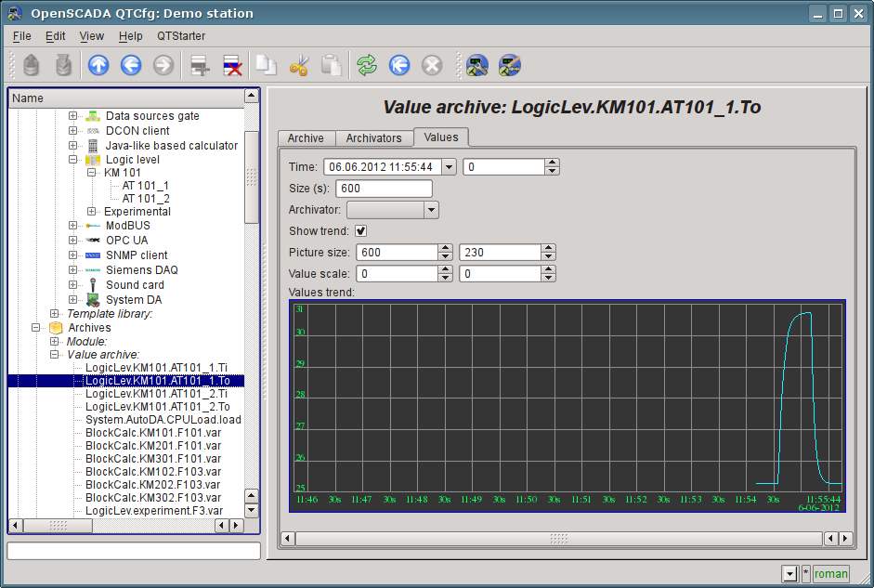
Task: Click the status bar dropdown arrow button
Action: tap(789, 573)
